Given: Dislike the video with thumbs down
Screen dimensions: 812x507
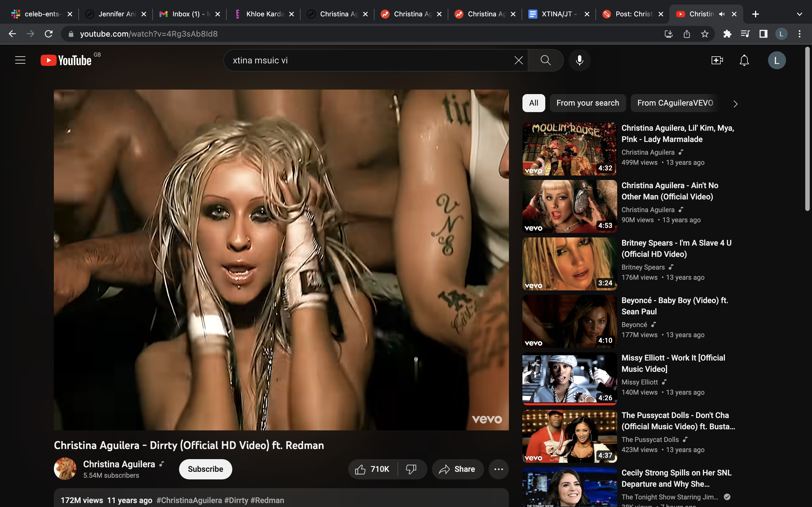Looking at the screenshot, I should [411, 469].
